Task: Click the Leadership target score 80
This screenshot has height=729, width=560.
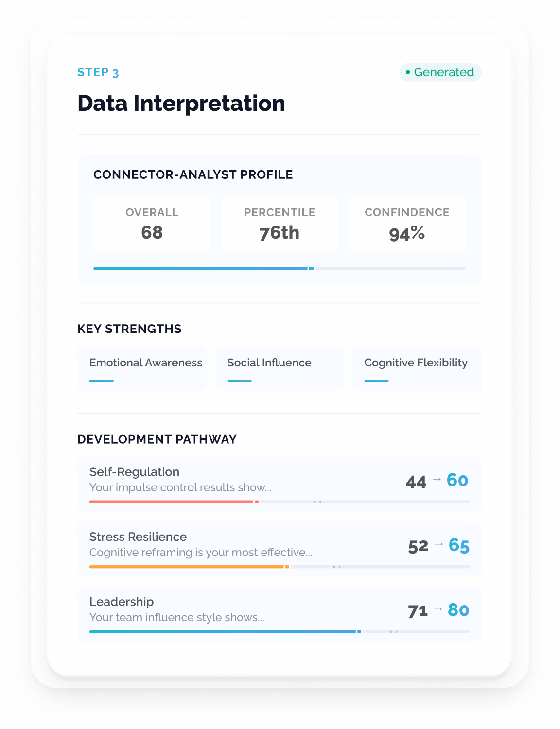Action: (458, 610)
